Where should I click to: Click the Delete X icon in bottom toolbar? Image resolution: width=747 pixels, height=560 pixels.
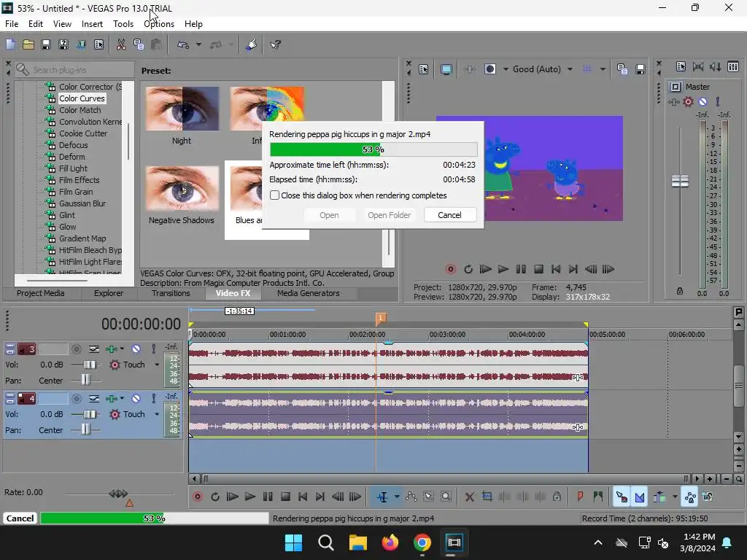pyautogui.click(x=469, y=497)
